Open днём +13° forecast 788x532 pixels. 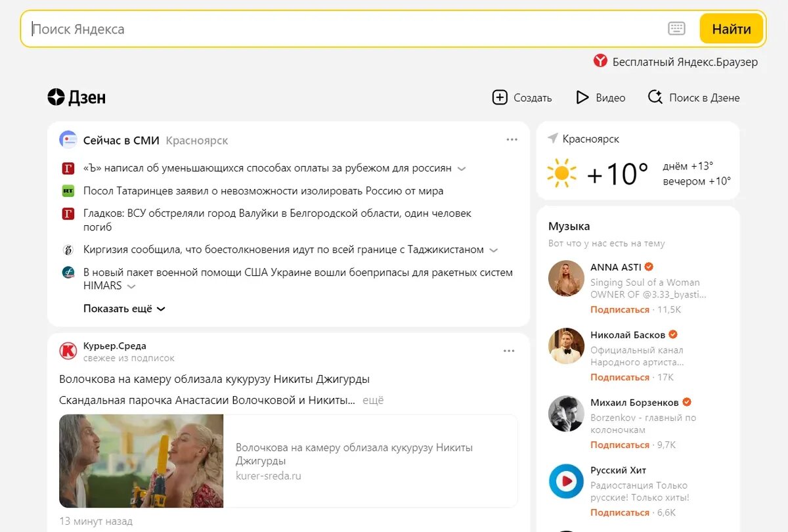[688, 166]
